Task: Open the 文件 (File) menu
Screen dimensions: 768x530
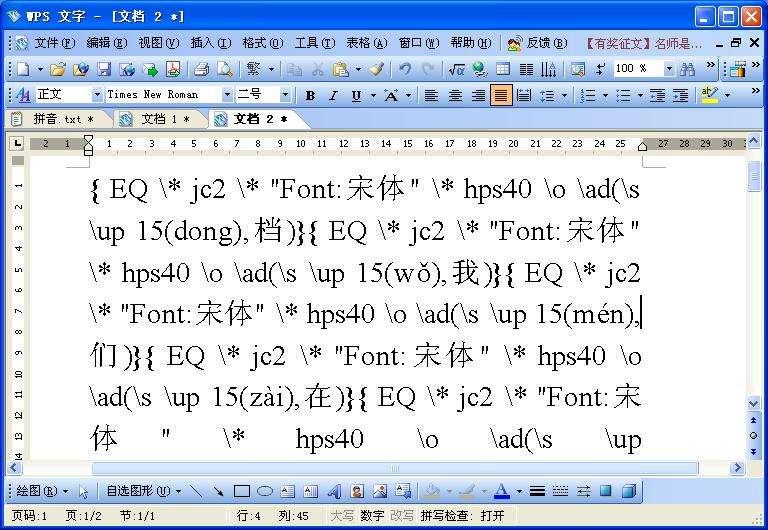Action: pyautogui.click(x=54, y=43)
